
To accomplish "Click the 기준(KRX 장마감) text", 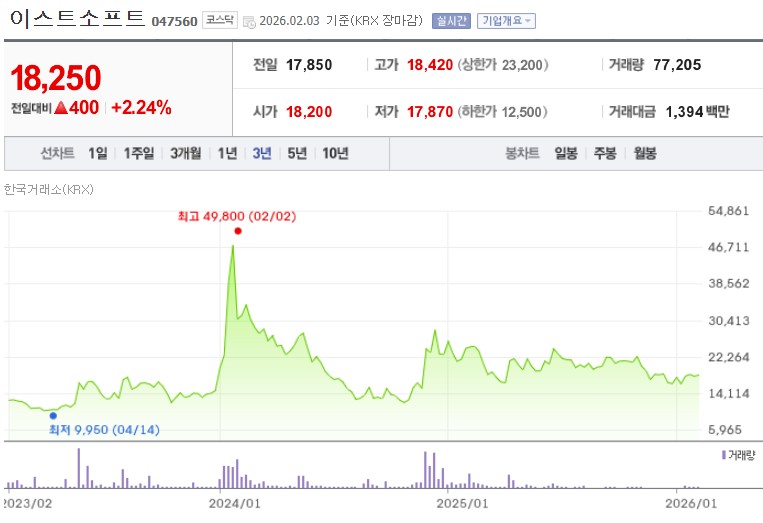I will pos(374,21).
